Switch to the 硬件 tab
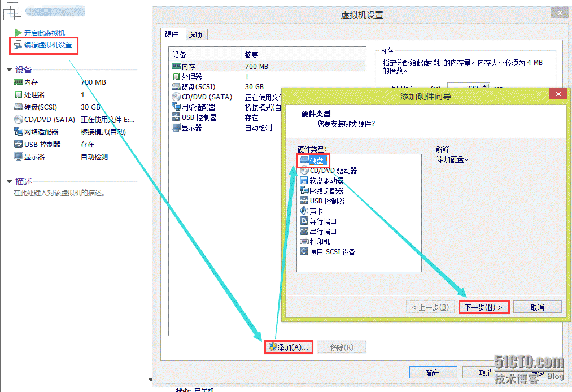The width and height of the screenshot is (572, 392). [173, 34]
